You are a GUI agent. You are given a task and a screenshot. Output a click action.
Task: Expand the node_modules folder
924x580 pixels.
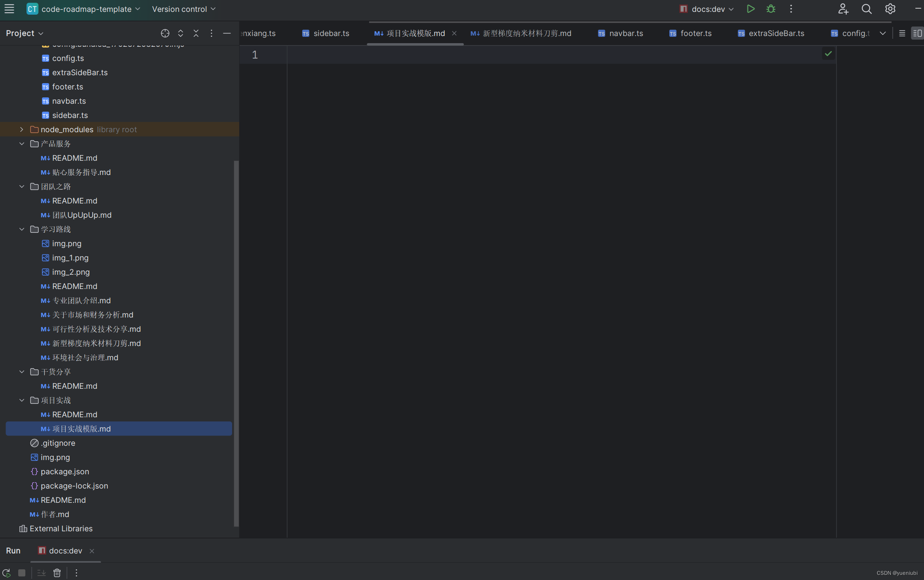coord(22,129)
